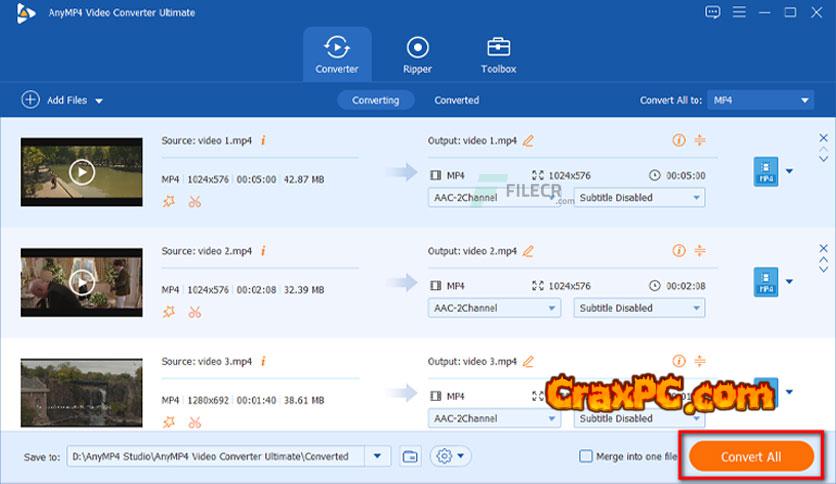This screenshot has width=836, height=484.
Task: Click the Add Files button
Action: [63, 100]
